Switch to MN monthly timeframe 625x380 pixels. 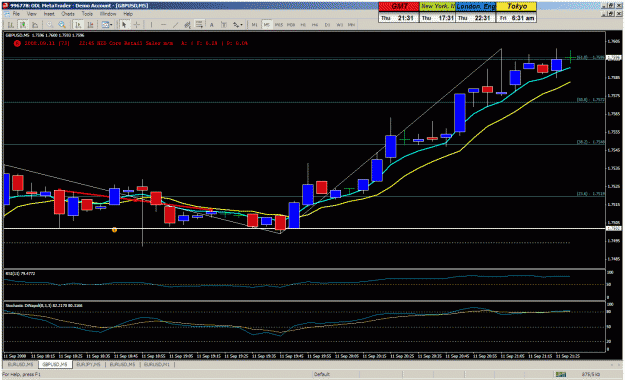pos(351,25)
